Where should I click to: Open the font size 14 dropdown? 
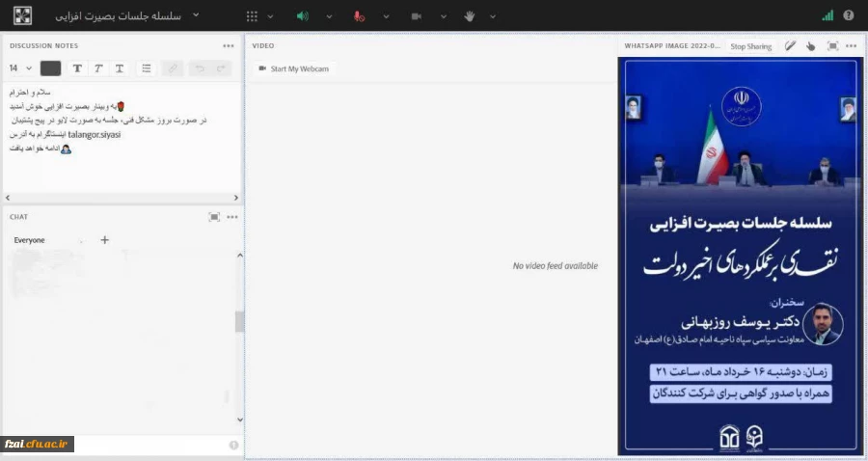point(20,68)
